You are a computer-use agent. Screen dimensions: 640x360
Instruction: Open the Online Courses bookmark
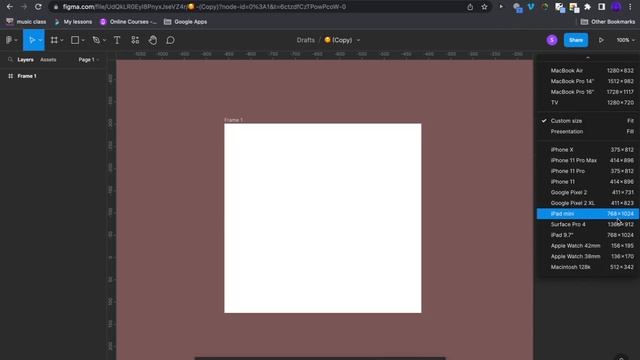tap(128, 22)
